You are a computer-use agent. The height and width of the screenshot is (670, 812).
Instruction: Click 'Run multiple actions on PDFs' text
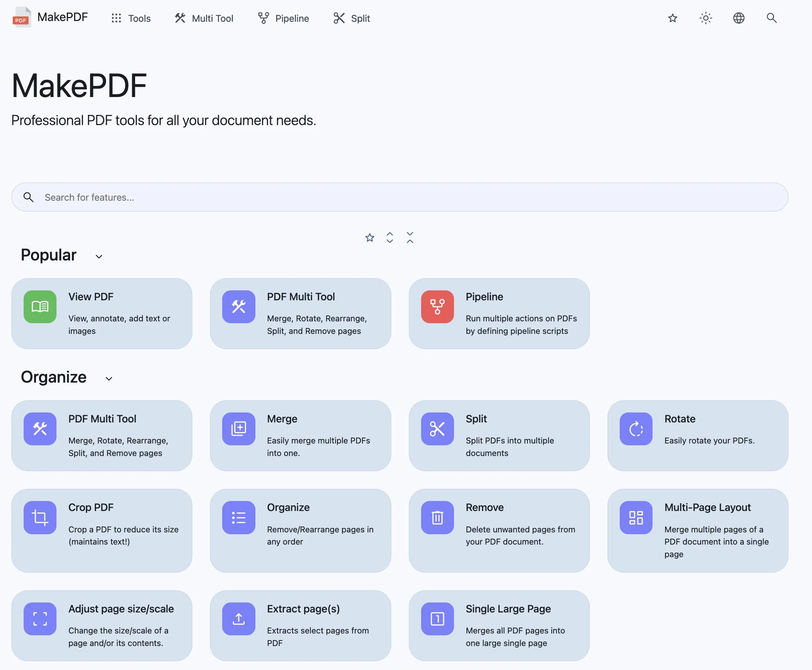click(521, 325)
